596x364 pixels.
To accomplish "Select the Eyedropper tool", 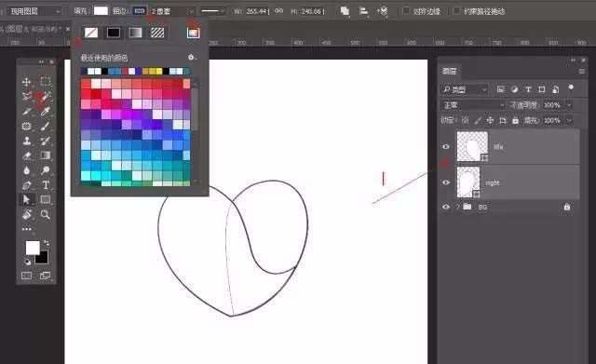I will (46, 112).
